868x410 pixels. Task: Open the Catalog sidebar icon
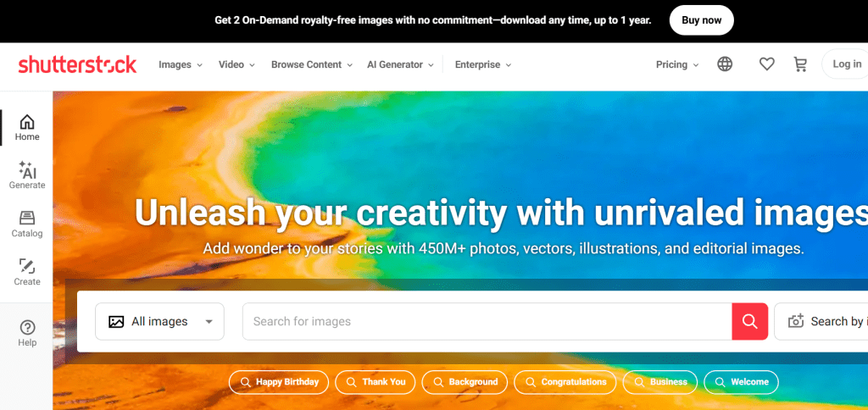tap(27, 224)
